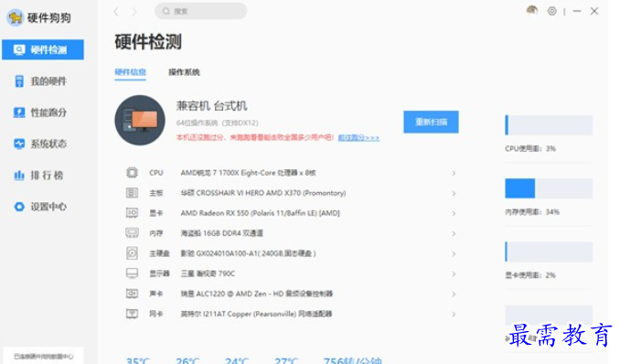This screenshot has width=620, height=364.
Task: Expand the 显示器 三星 row chevron
Action: (454, 273)
